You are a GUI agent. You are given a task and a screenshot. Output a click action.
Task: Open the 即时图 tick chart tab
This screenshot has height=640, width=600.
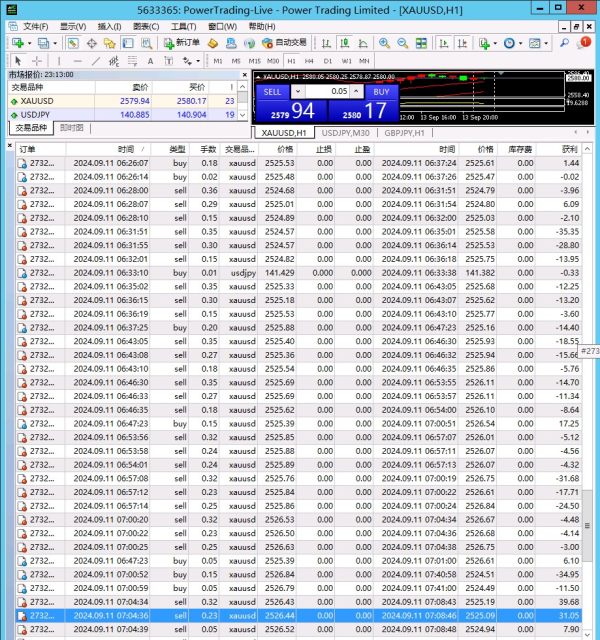[72, 128]
